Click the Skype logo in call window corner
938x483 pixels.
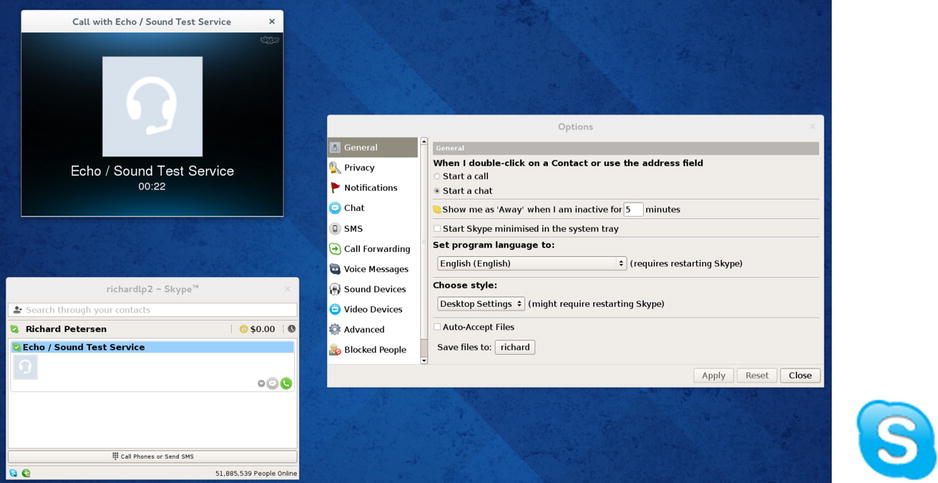point(270,40)
